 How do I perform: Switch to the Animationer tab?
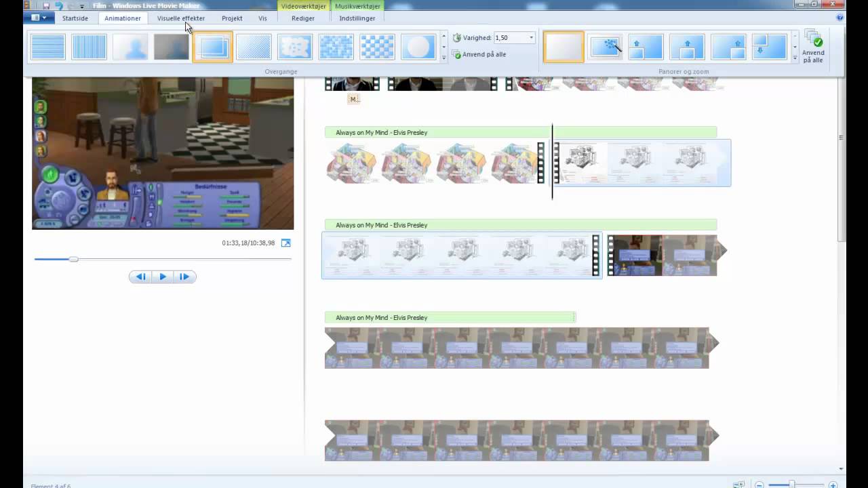[x=123, y=18]
